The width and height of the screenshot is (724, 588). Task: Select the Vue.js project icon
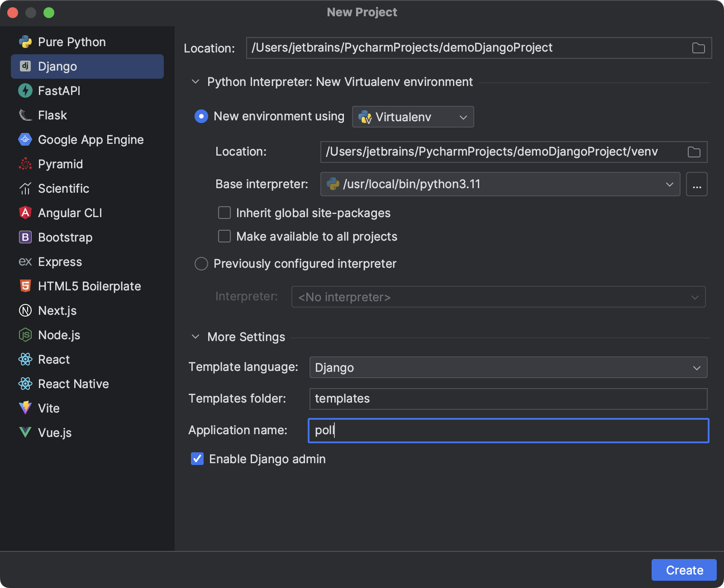(x=25, y=432)
